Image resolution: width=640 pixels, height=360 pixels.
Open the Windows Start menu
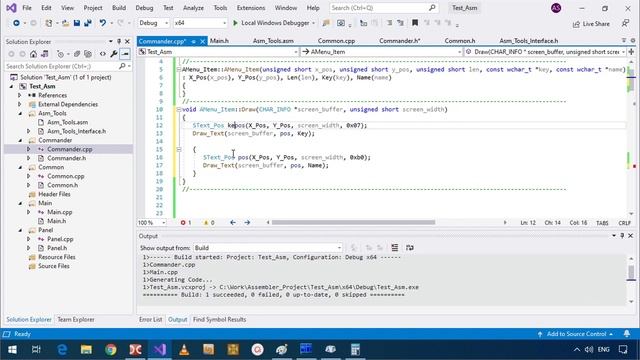point(12,350)
